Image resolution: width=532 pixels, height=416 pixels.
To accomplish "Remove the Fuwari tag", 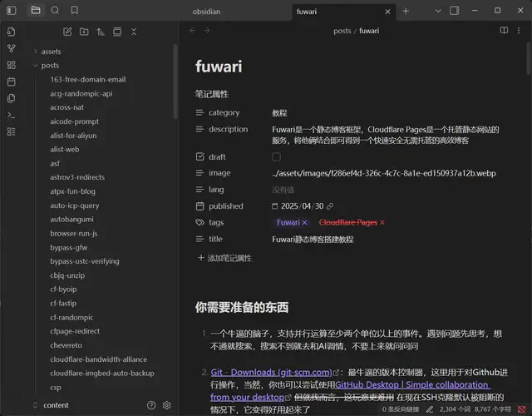I will pyautogui.click(x=305, y=223).
